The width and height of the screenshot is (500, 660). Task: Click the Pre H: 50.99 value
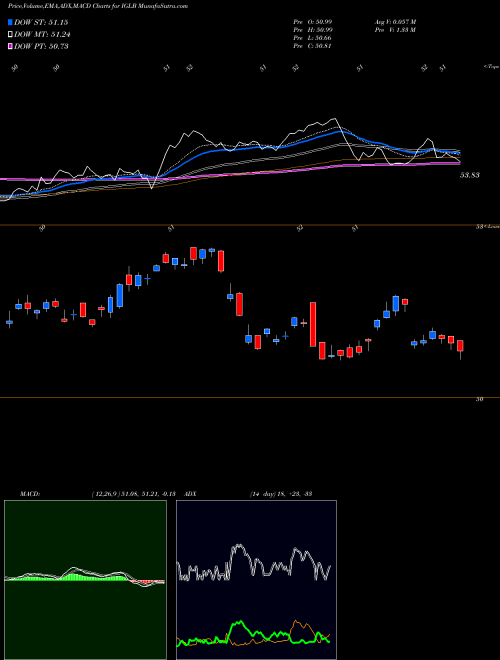[313, 30]
